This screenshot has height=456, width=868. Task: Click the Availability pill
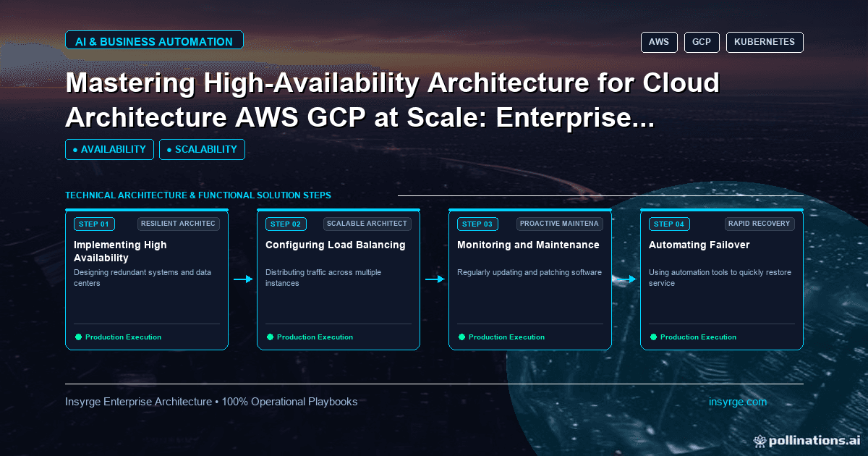coord(109,149)
